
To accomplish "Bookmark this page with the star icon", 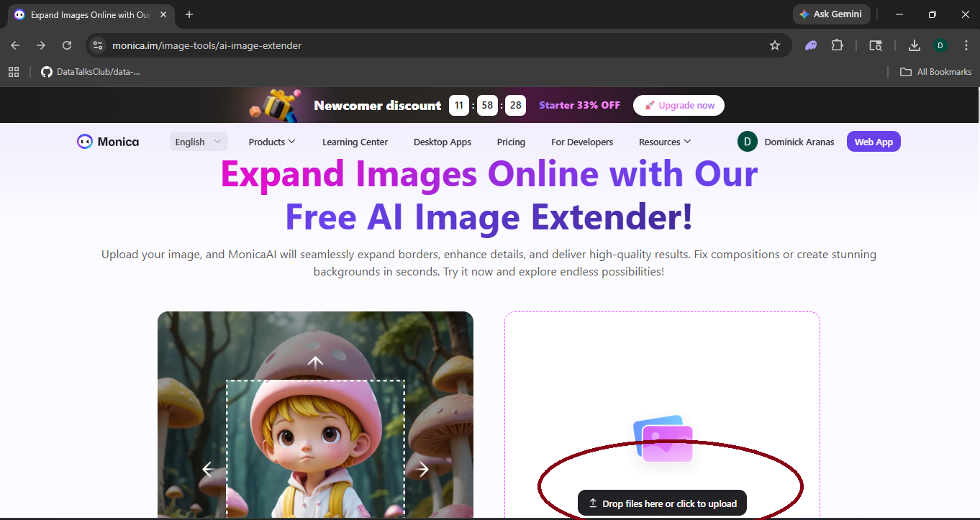I will click(x=775, y=45).
